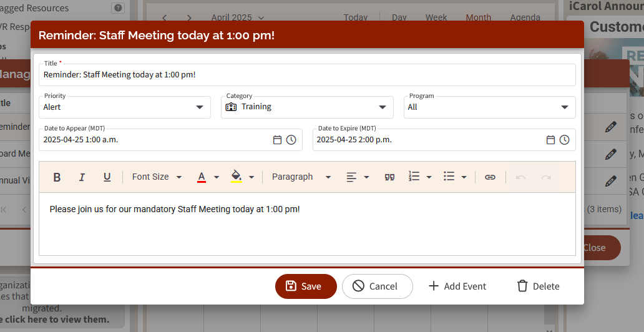Toggle bold formatting in editor toolbar
This screenshot has height=332, width=644.
point(57,177)
